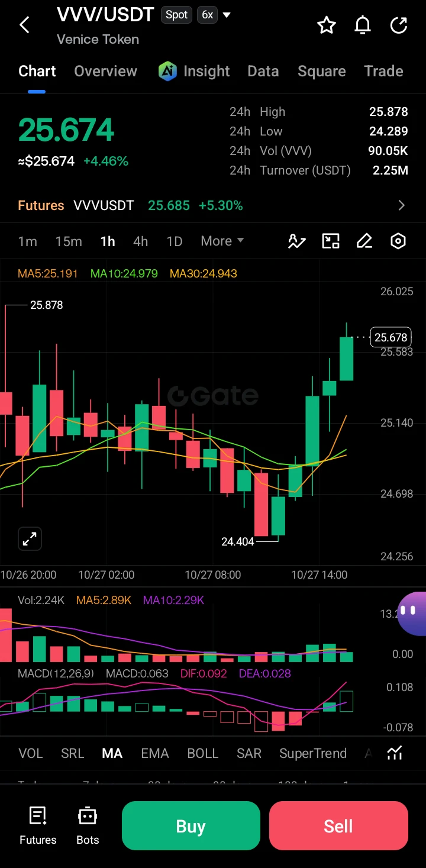The height and width of the screenshot is (868, 426).
Task: Open the AI Insight tab
Action: (194, 71)
